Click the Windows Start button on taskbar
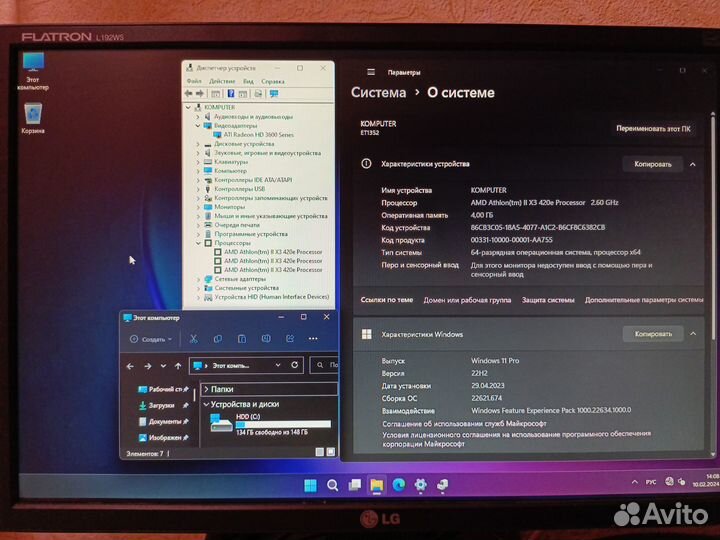Screen dimensions: 720x540 (310, 486)
